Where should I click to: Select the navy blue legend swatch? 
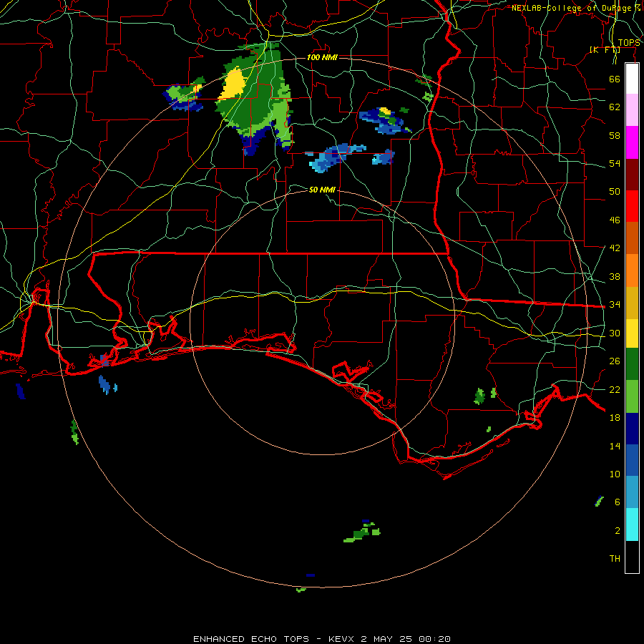pos(632,429)
